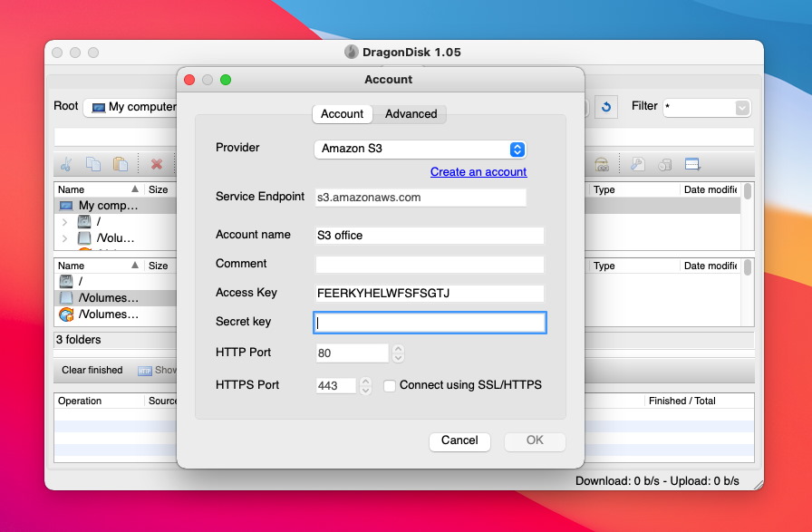Expand the /Volu… node in upper tree
Screen dimensions: 812x532
click(x=64, y=238)
